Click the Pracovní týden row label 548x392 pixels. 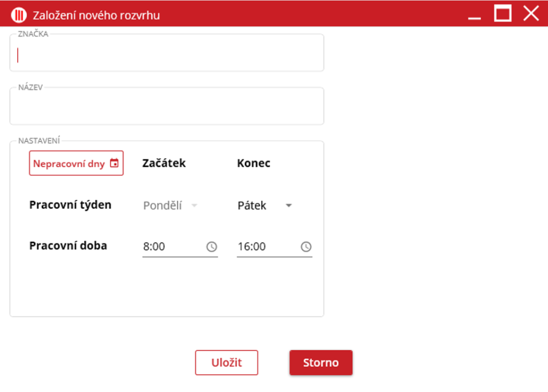[70, 205]
